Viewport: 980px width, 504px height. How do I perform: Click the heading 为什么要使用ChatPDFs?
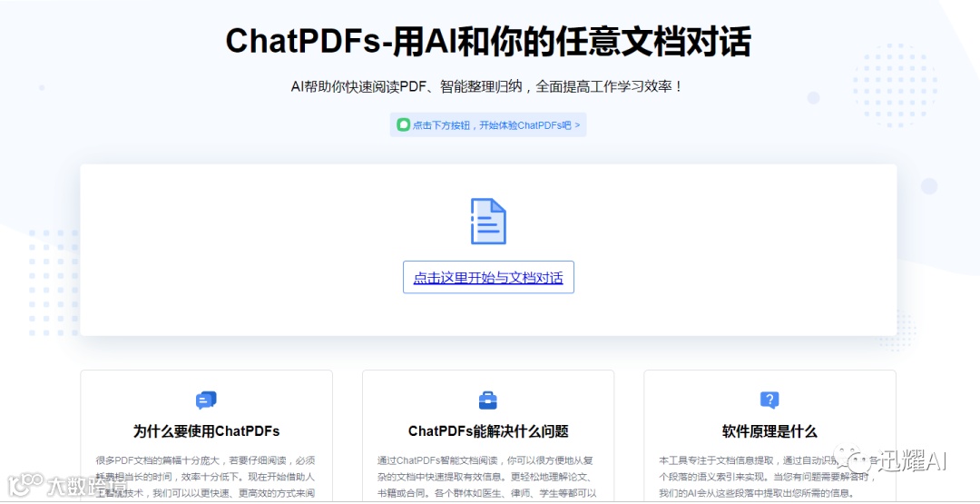[206, 431]
